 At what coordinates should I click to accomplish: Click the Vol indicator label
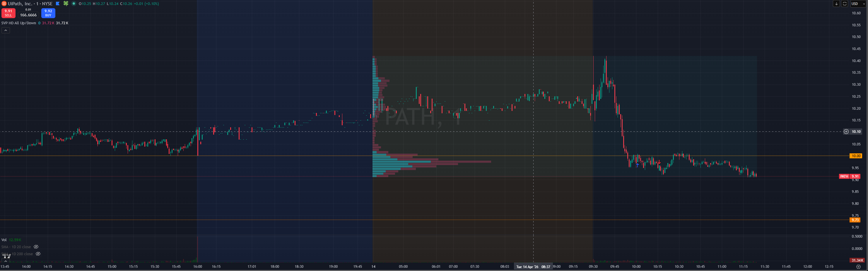pos(4,240)
